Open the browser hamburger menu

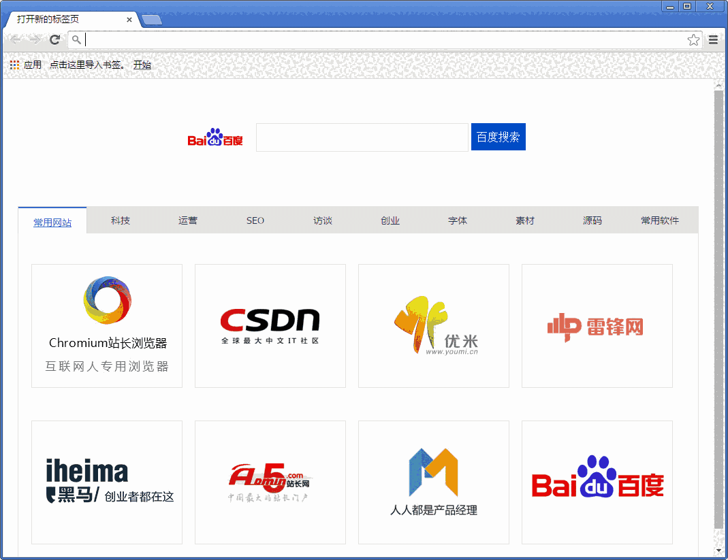(714, 40)
